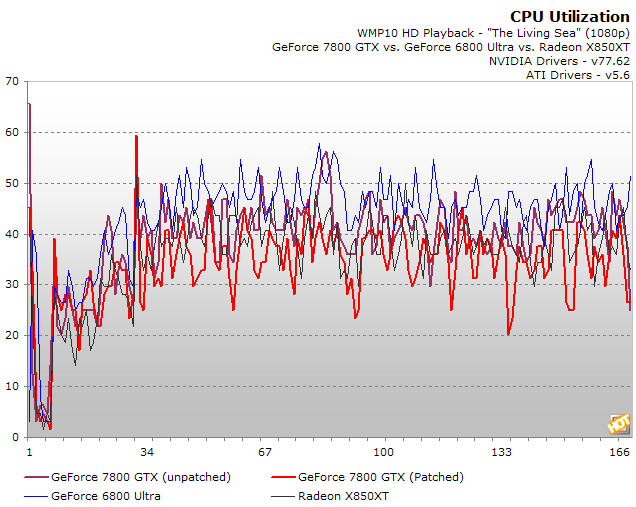Click the x-axis label 100
The width and height of the screenshot is (636, 507).
(x=383, y=452)
